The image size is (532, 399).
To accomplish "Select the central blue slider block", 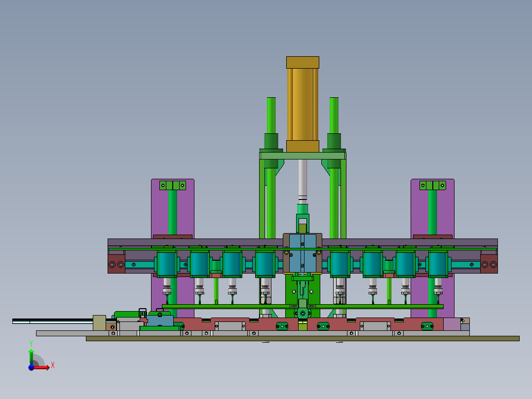I will coord(303,253).
